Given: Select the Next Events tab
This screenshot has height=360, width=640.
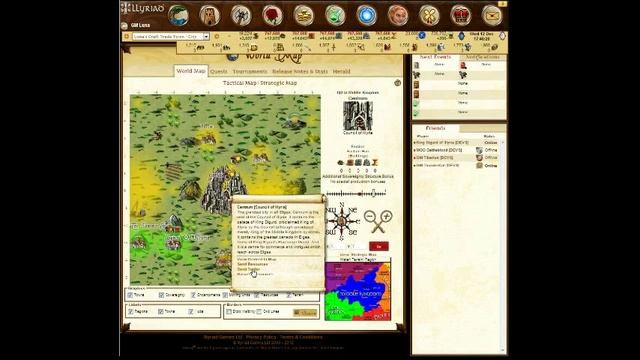Looking at the screenshot, I should [x=436, y=57].
